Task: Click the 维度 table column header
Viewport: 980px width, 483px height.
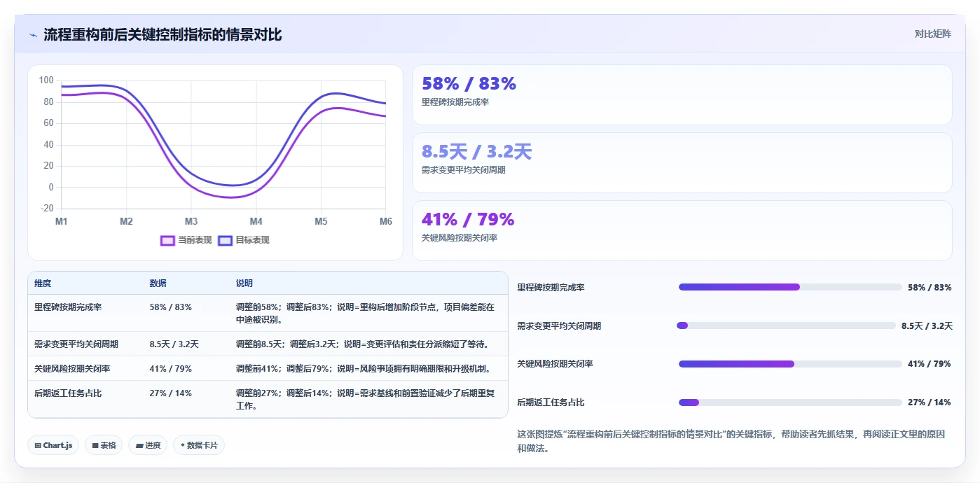Action: [43, 283]
